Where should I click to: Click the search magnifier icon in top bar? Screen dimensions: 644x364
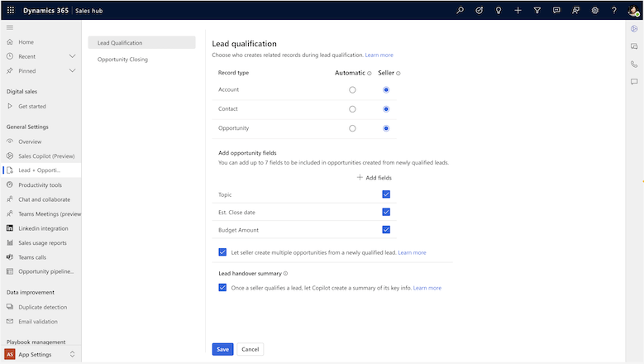[460, 10]
